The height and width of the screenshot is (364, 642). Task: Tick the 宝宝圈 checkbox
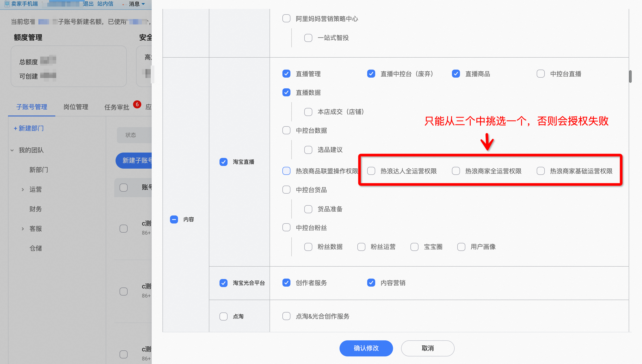(414, 247)
